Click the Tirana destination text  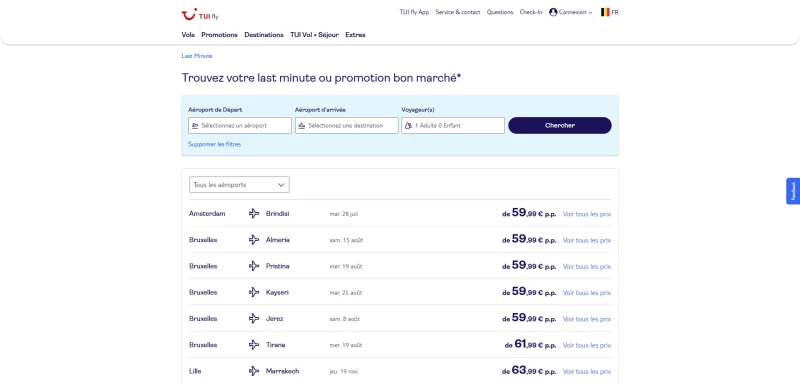[x=276, y=345]
